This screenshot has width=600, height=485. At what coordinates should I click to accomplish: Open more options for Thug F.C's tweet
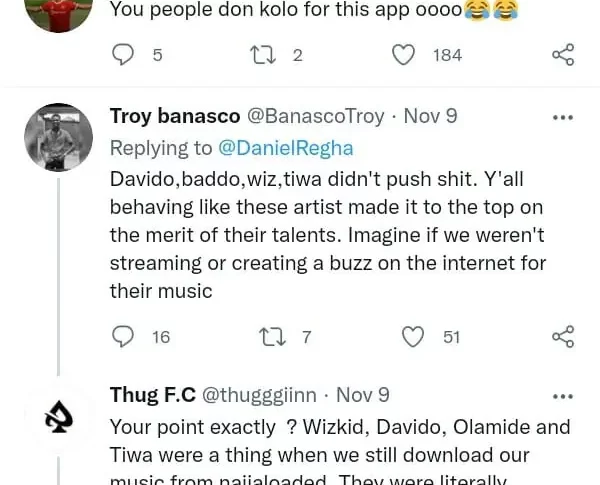(x=563, y=396)
